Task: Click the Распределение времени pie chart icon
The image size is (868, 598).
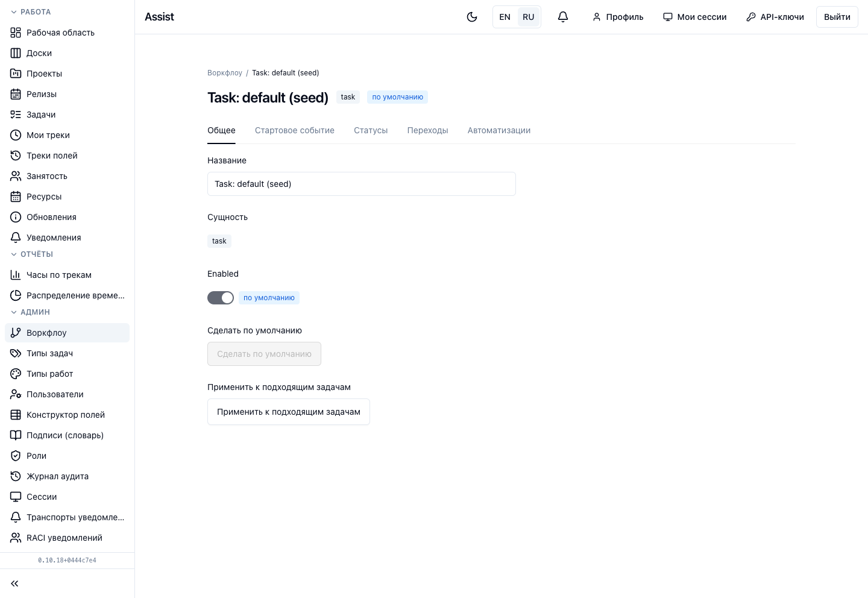Action: pyautogui.click(x=16, y=295)
